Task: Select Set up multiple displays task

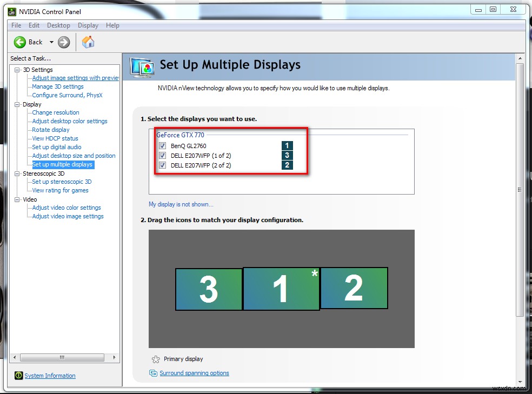Action: pyautogui.click(x=62, y=164)
